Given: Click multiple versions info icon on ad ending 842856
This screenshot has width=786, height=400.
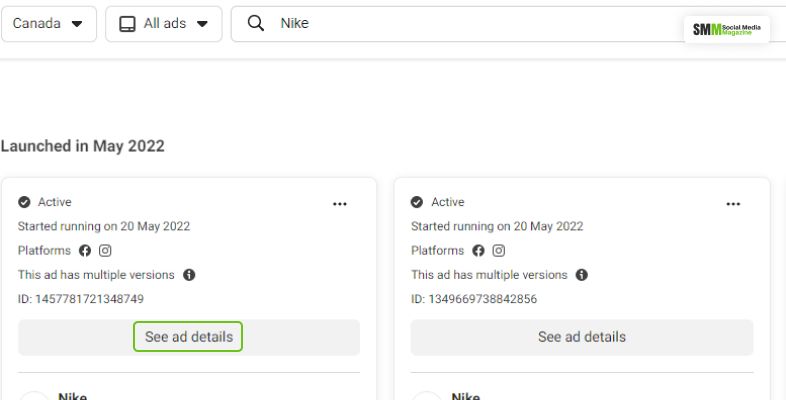Looking at the screenshot, I should pyautogui.click(x=582, y=275).
